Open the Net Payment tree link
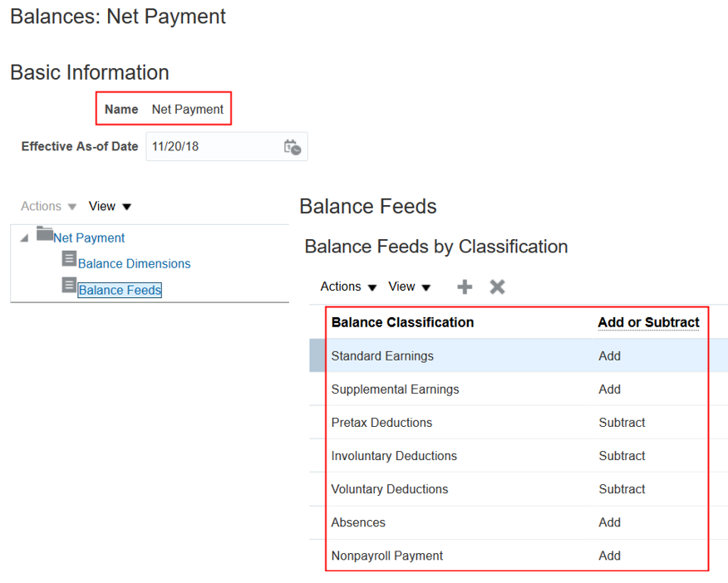The height and width of the screenshot is (583, 728). [x=89, y=238]
